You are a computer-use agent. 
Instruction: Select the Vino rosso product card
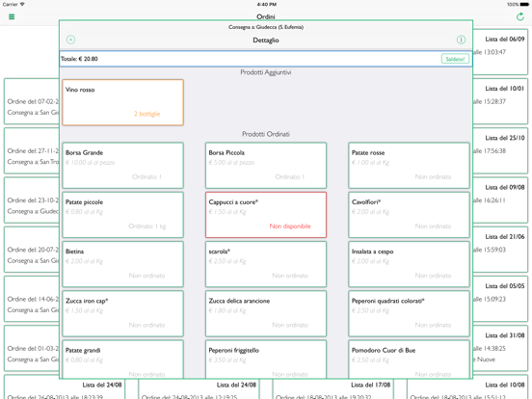pos(122,102)
